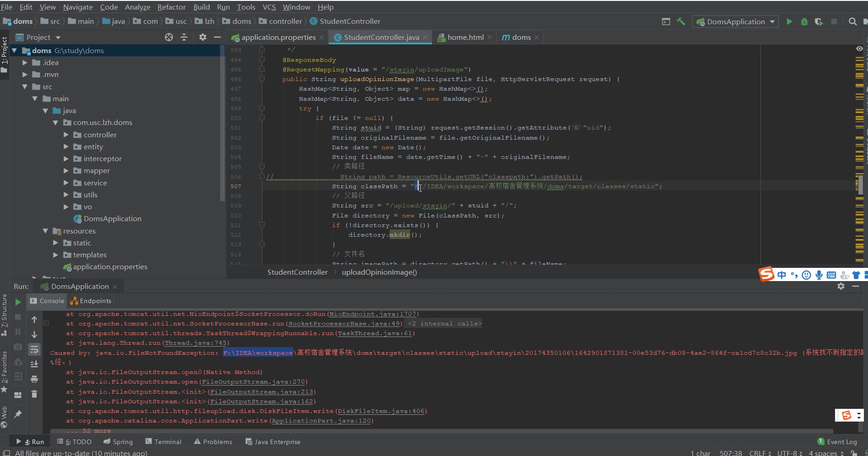This screenshot has height=456, width=868.
Task: Open the Event Log button
Action: click(837, 442)
